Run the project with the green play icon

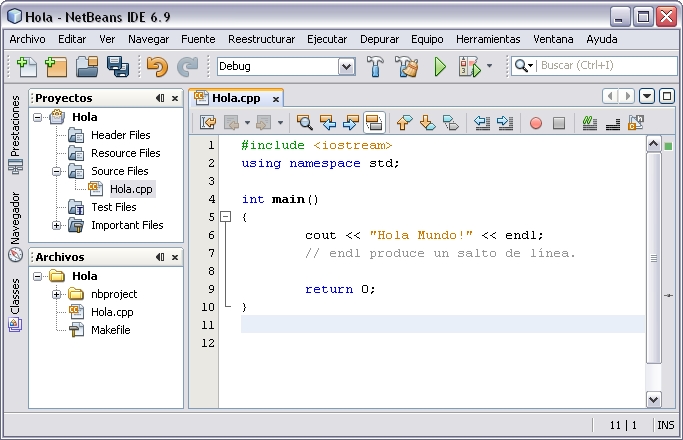click(440, 67)
